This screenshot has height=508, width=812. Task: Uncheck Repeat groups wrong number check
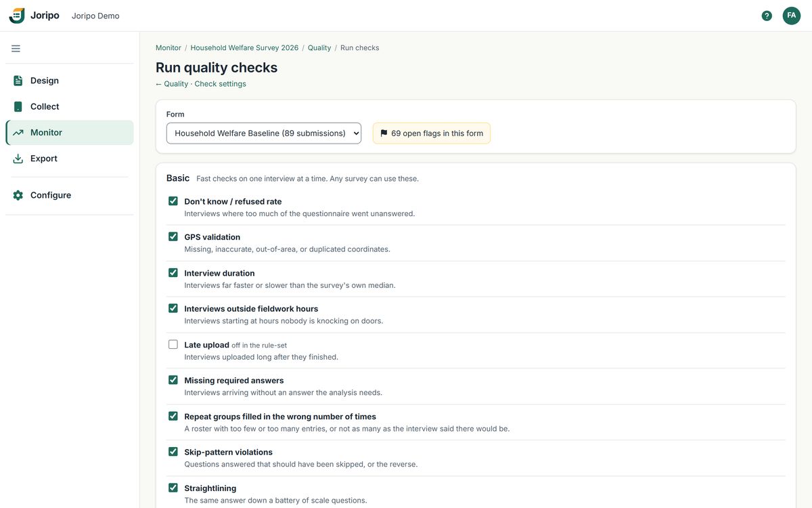coord(173,416)
